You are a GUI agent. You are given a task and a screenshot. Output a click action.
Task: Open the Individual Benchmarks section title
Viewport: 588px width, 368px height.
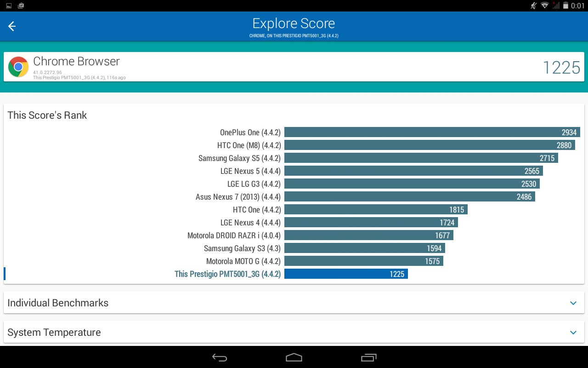coord(58,303)
